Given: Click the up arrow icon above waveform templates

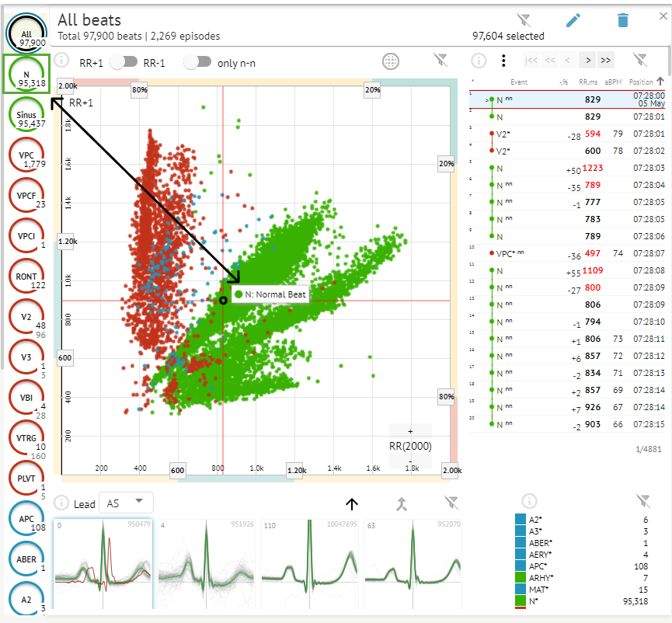Looking at the screenshot, I should 352,503.
